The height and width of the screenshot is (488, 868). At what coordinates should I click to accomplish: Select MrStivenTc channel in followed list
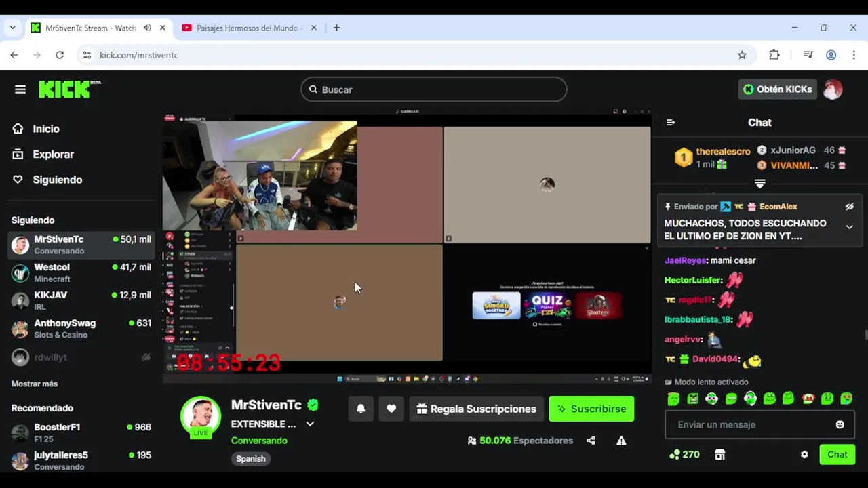point(81,245)
